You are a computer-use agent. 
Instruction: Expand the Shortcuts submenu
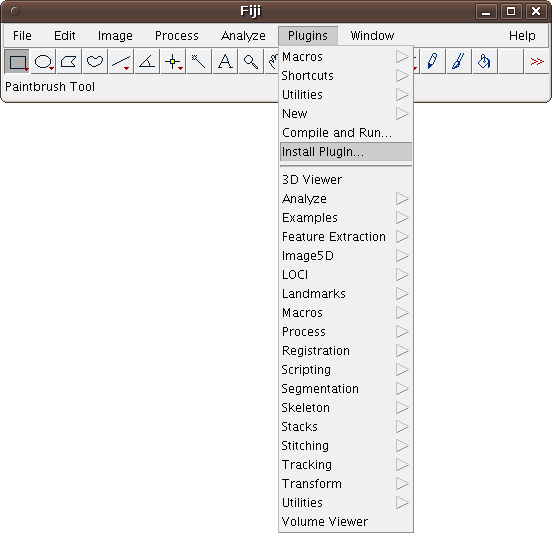(x=346, y=76)
